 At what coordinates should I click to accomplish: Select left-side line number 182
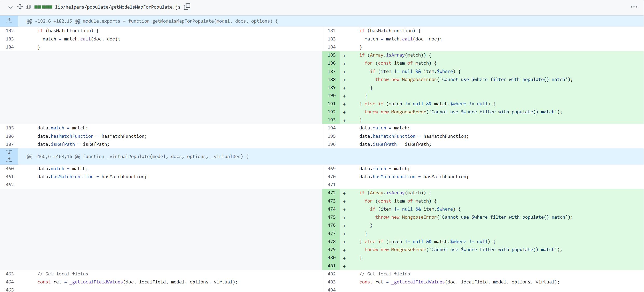pos(10,31)
